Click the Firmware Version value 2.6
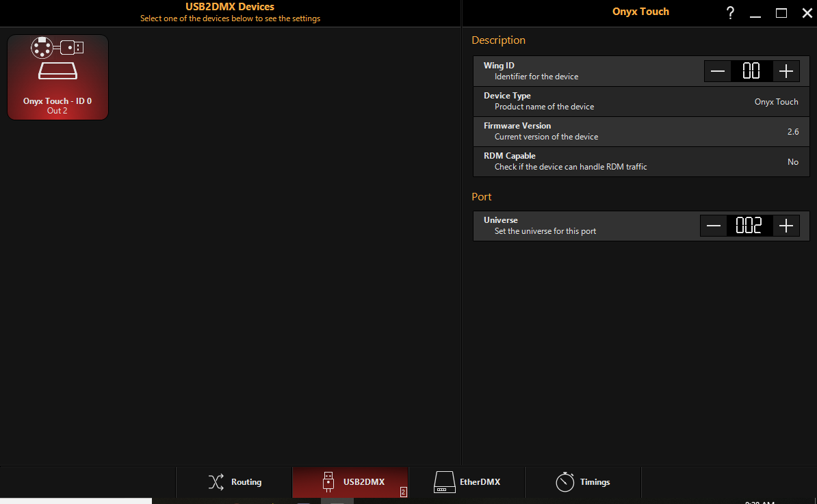The image size is (817, 504). (x=793, y=132)
